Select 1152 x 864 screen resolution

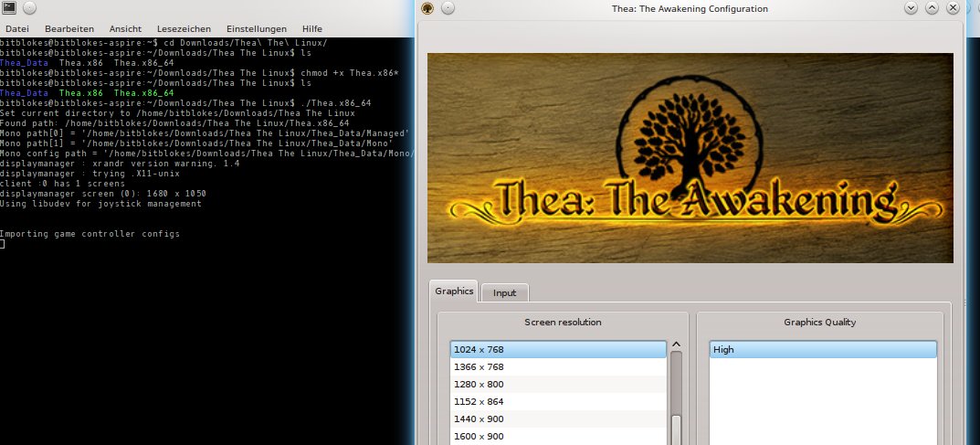[558, 402]
